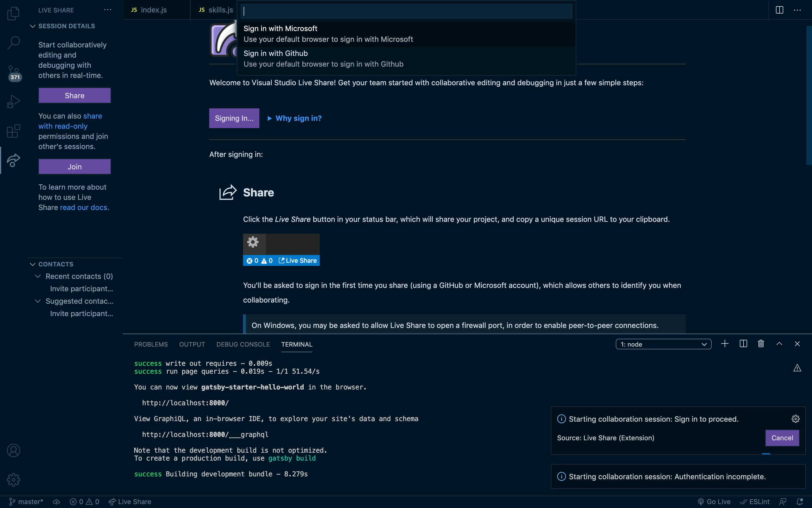
Task: Select the Terminal panel tab
Action: coord(297,344)
